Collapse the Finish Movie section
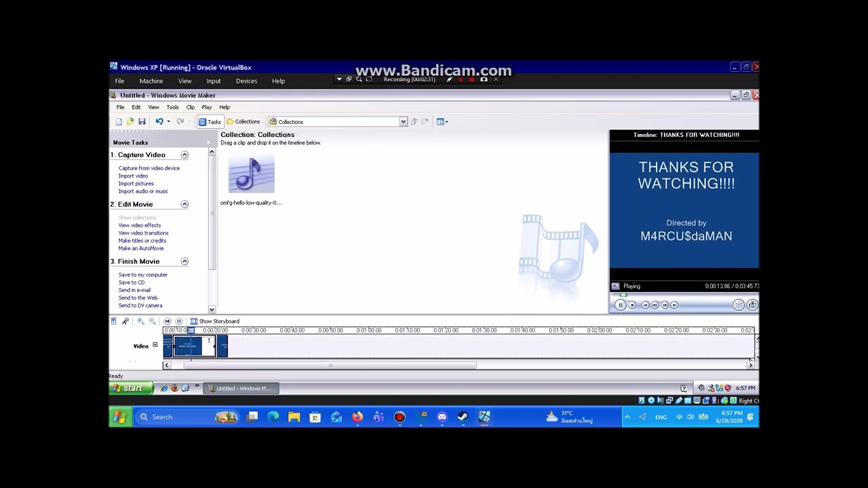868x488 pixels. coord(184,262)
